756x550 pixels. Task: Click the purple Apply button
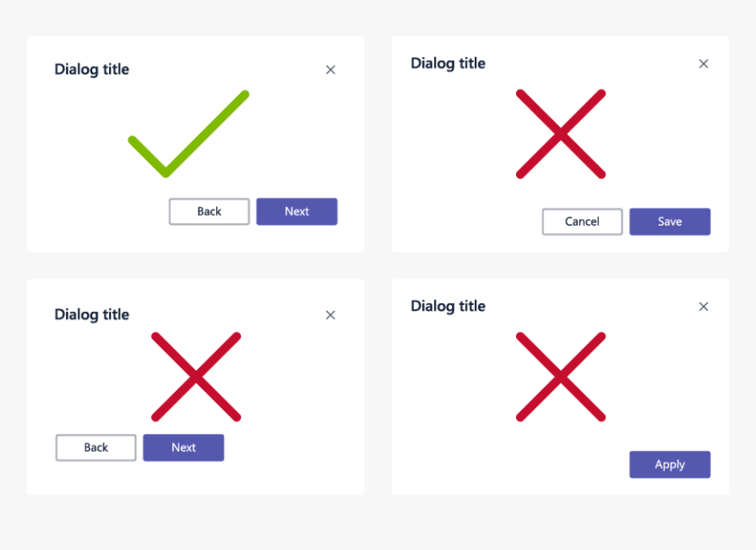pyautogui.click(x=670, y=465)
